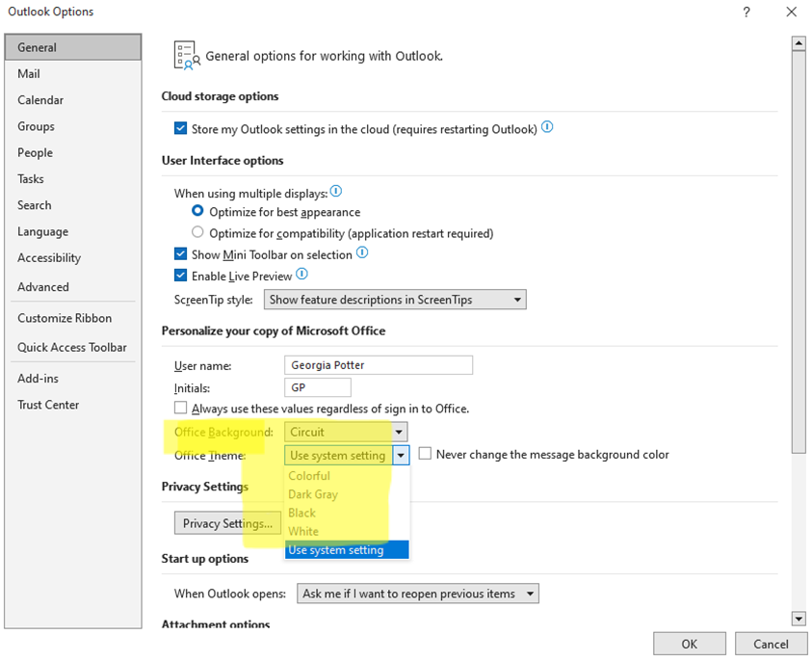
Task: Toggle Show Mini Toolbar on selection
Action: click(x=180, y=253)
